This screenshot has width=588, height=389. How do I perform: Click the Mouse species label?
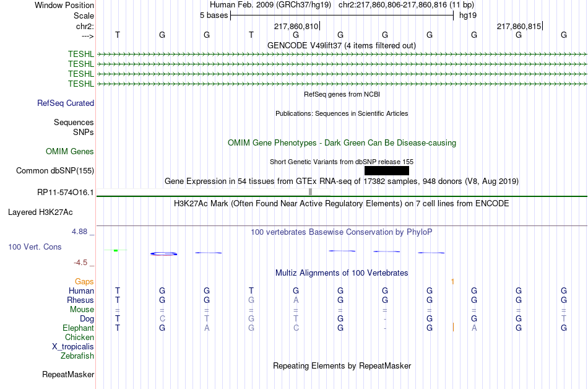82,310
